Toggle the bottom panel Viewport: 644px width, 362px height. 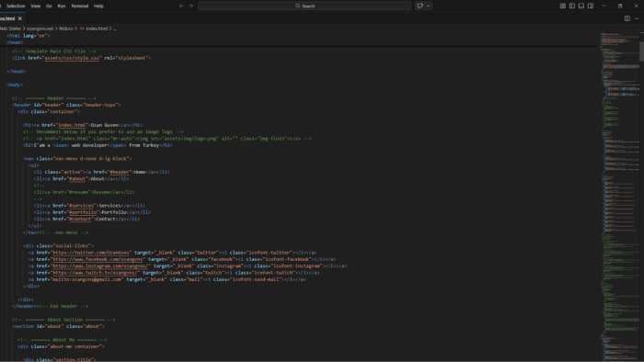pos(581,6)
